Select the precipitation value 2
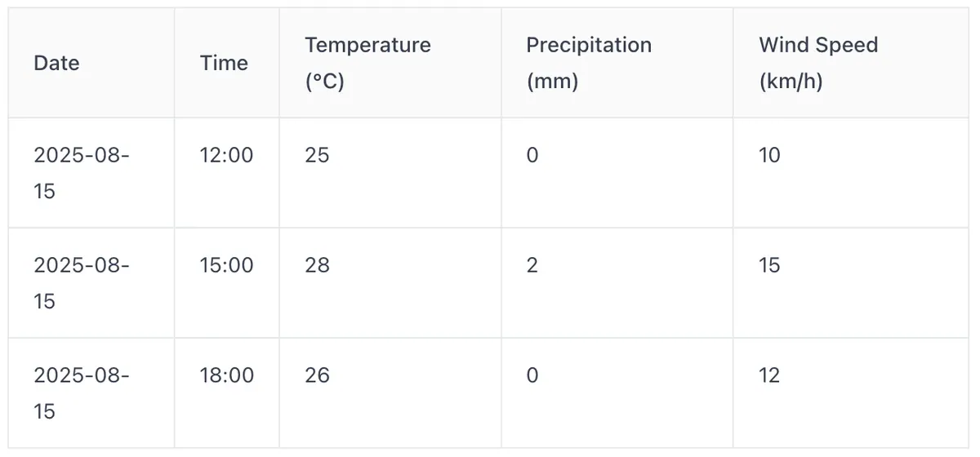Viewport: 980px width, 457px height. click(x=532, y=265)
